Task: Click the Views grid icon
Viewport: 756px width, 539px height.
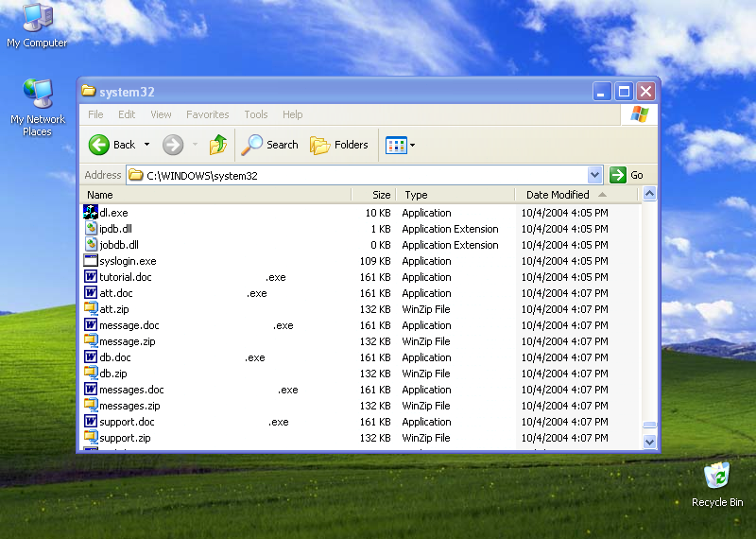Action: [x=396, y=145]
